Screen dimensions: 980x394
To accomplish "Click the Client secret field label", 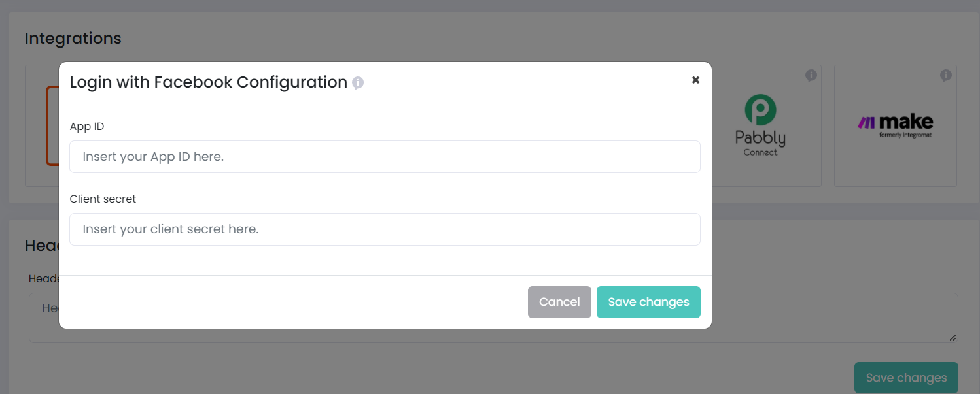I will (x=103, y=199).
